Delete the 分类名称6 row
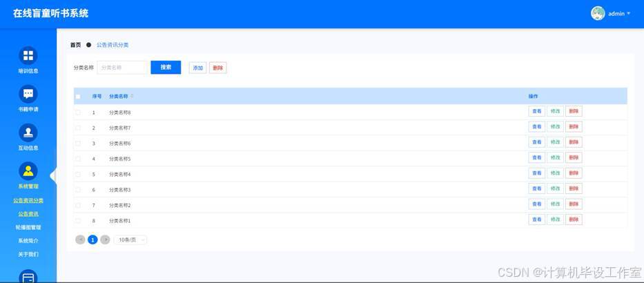 point(574,142)
